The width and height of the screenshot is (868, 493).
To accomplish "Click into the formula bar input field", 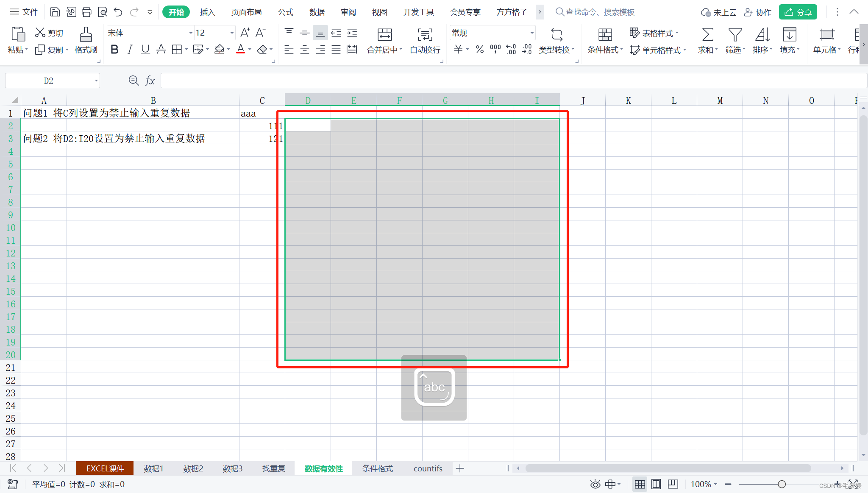I will pos(509,81).
